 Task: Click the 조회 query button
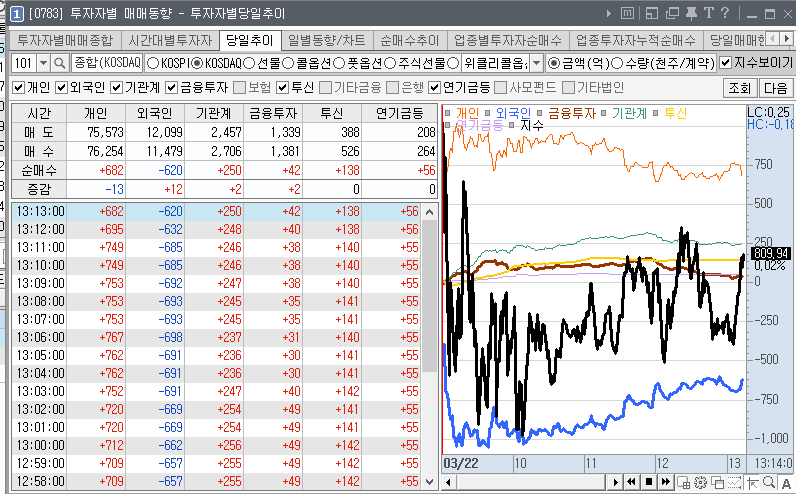tap(738, 87)
